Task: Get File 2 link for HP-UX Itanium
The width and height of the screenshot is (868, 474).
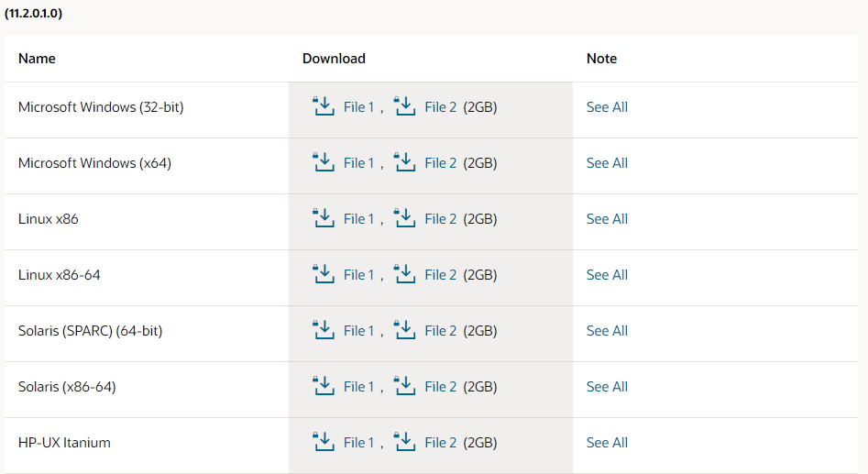Action: tap(441, 443)
